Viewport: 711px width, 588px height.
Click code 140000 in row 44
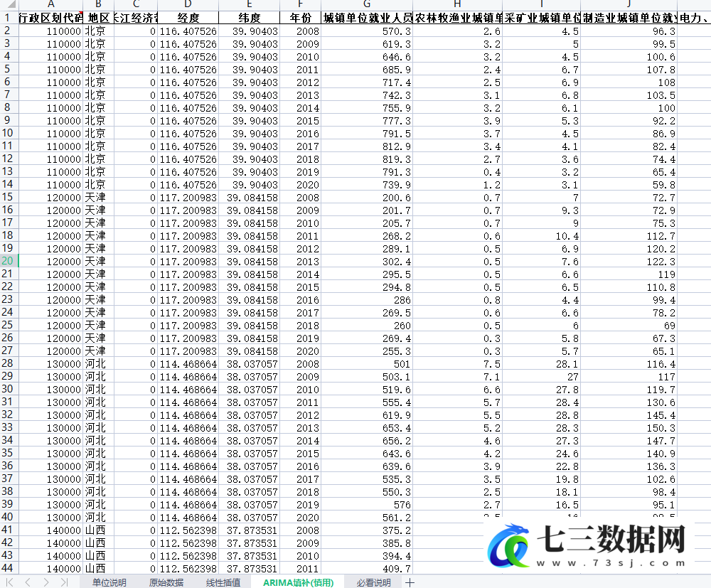tap(50, 569)
